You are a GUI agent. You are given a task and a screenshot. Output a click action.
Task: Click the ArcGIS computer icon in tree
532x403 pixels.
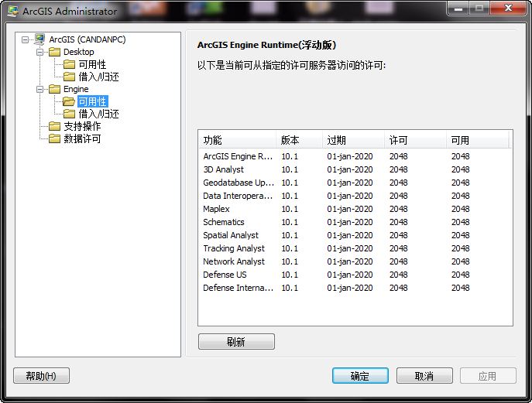tap(39, 39)
